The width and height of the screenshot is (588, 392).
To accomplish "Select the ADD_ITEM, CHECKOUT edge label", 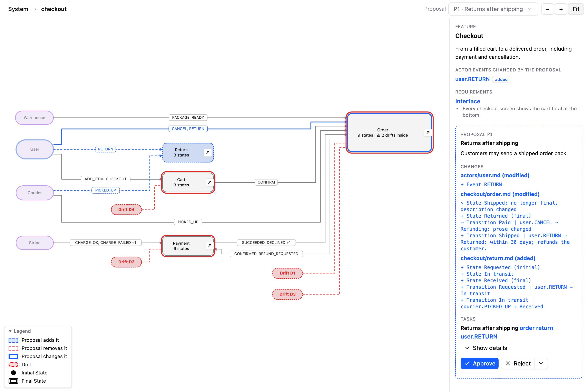I will (x=106, y=179).
